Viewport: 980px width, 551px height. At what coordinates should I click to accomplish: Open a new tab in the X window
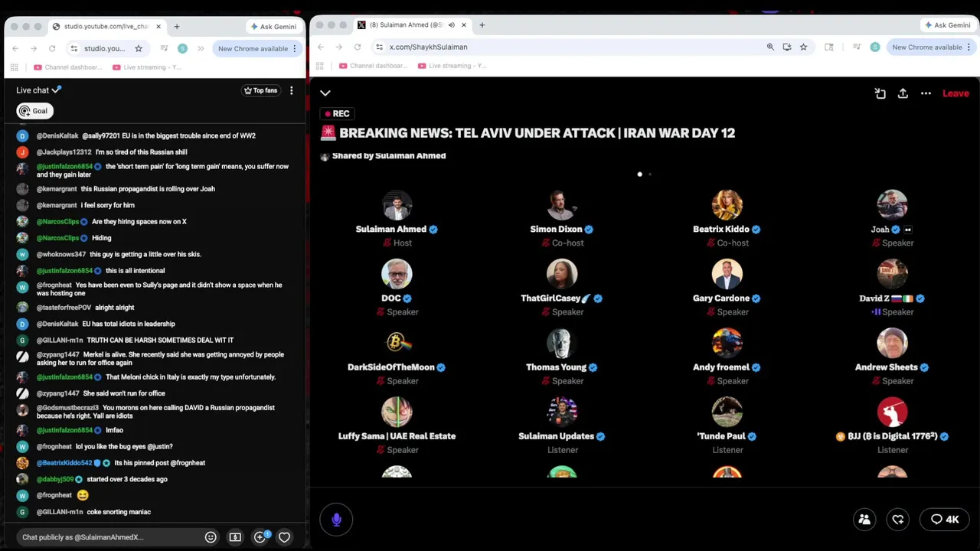point(482,25)
